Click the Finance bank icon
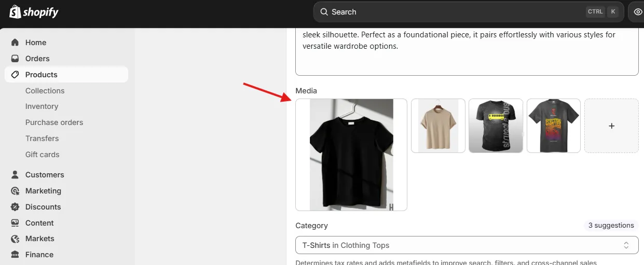The height and width of the screenshot is (265, 644). click(x=15, y=255)
